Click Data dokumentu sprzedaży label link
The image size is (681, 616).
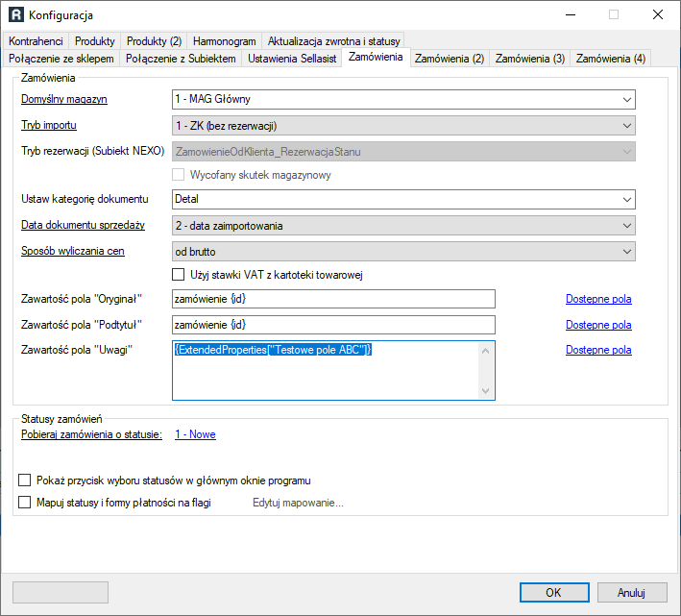pos(83,225)
